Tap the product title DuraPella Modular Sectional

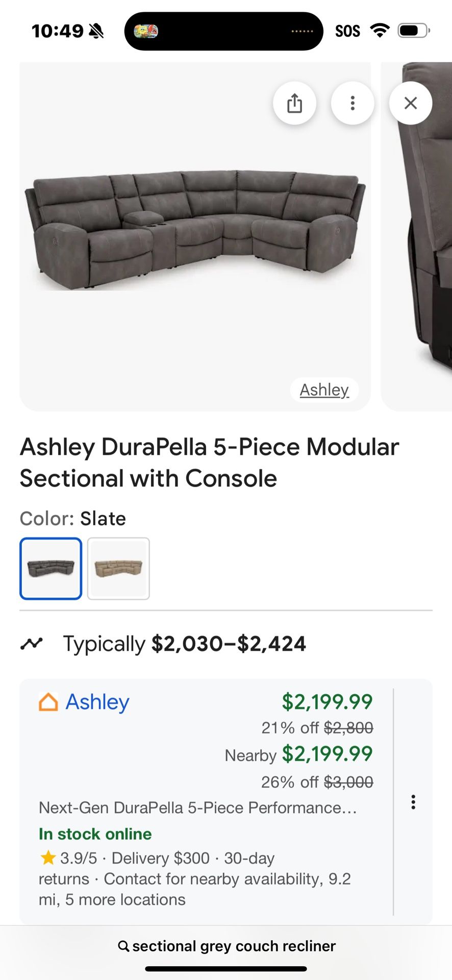pyautogui.click(x=209, y=462)
